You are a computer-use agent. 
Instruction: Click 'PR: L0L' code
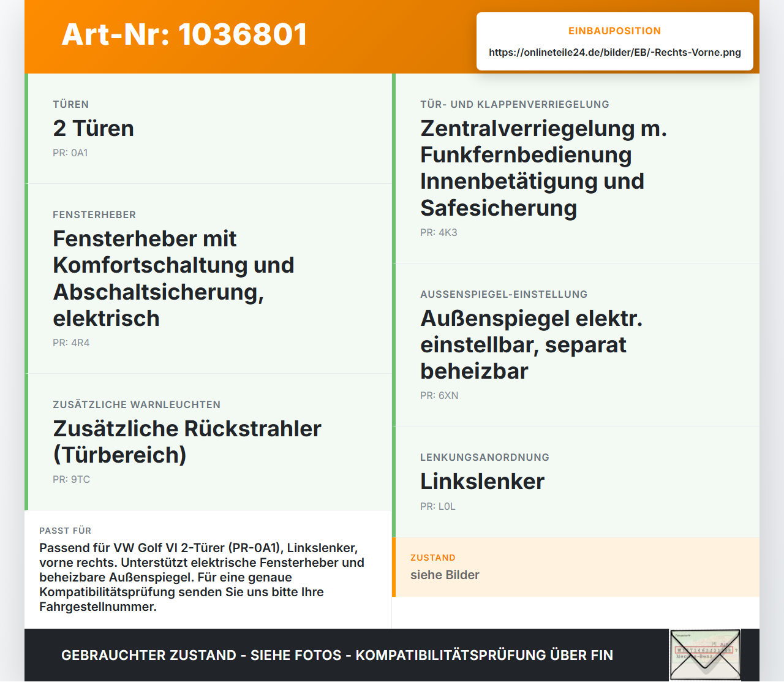point(438,506)
